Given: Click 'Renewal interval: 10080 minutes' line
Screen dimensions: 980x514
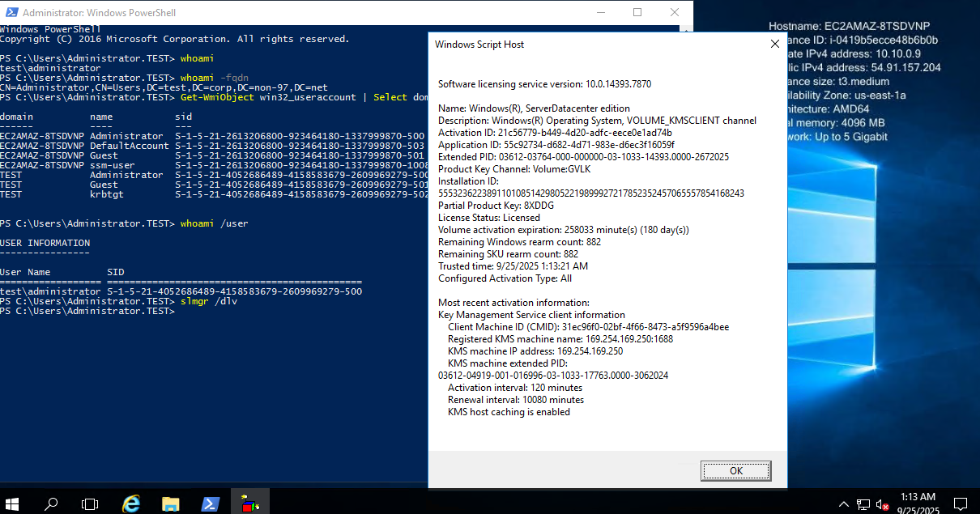Looking at the screenshot, I should tap(516, 400).
